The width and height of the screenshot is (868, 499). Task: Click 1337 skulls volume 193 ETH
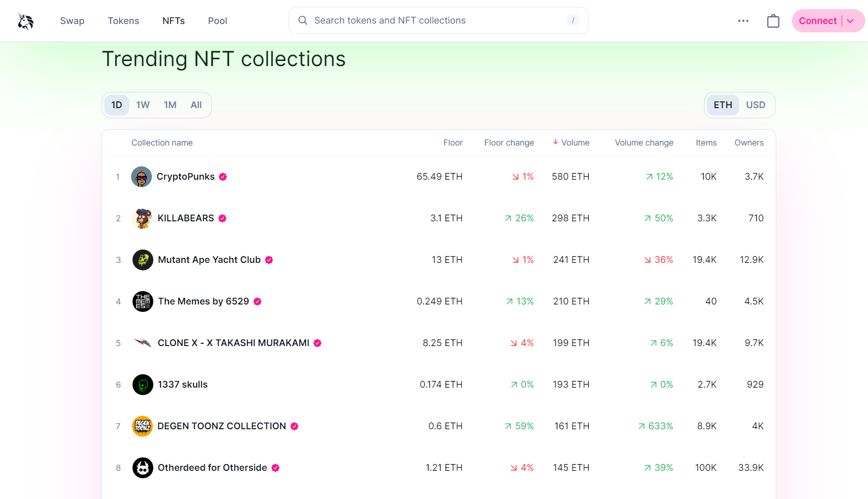(571, 384)
